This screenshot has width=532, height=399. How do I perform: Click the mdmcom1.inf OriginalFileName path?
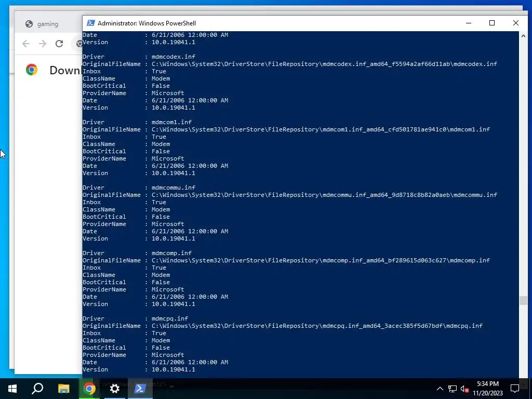point(321,129)
